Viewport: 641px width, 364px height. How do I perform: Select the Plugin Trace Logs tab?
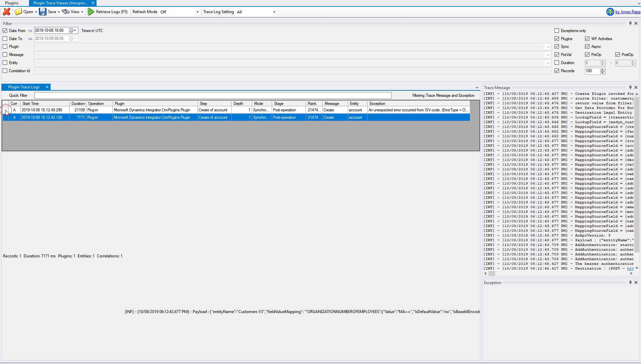(x=23, y=87)
